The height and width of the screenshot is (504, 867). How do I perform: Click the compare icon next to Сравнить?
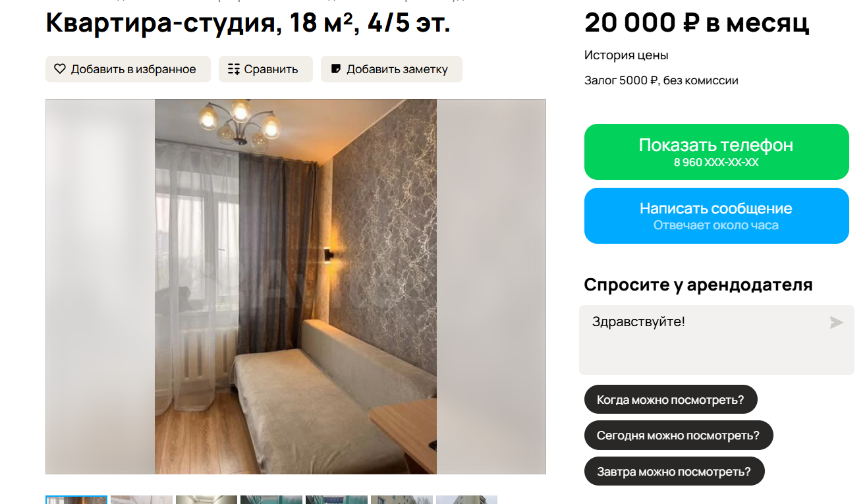pos(234,69)
